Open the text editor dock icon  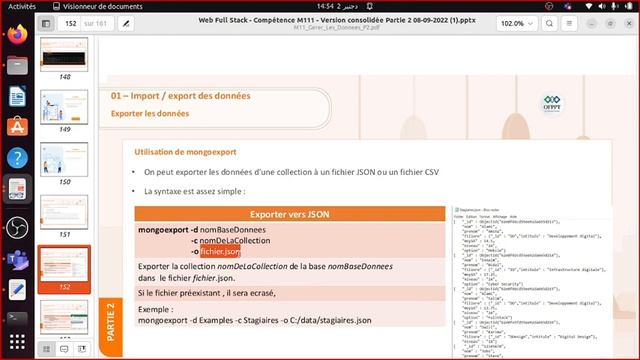pyautogui.click(x=17, y=290)
